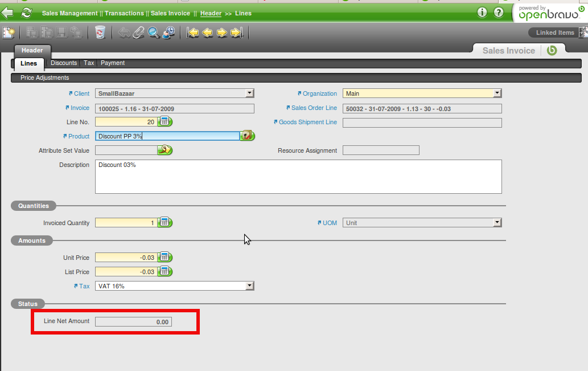This screenshot has width=588, height=371.
Task: Switch to the Discounts tab
Action: (64, 63)
